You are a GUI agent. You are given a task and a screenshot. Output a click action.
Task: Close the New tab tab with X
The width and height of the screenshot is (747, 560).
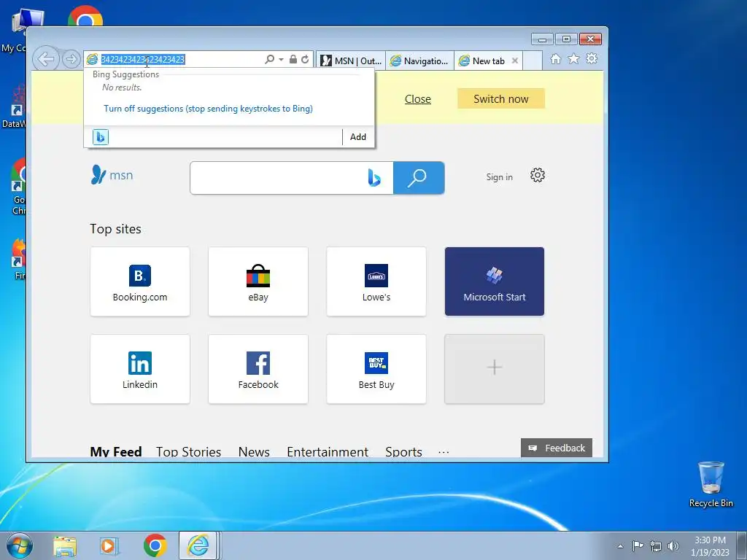point(515,61)
